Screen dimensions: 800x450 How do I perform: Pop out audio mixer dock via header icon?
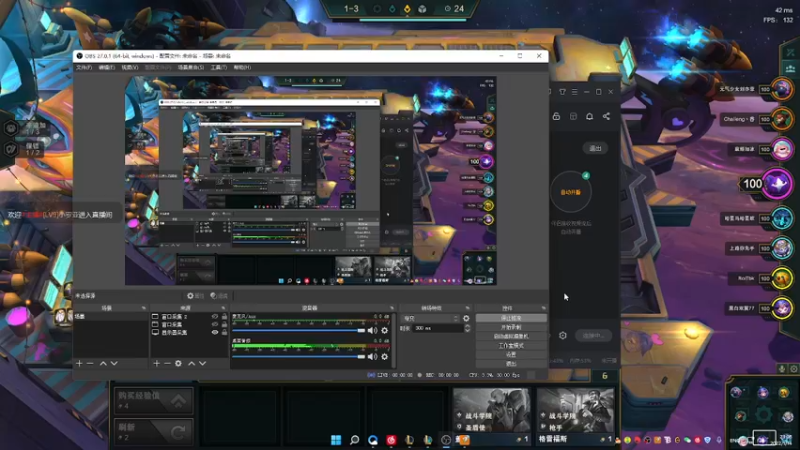tap(392, 308)
